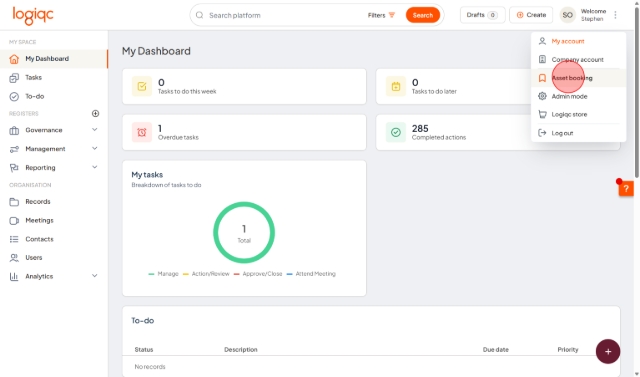Open the Drafts button
640x377 pixels.
(482, 15)
